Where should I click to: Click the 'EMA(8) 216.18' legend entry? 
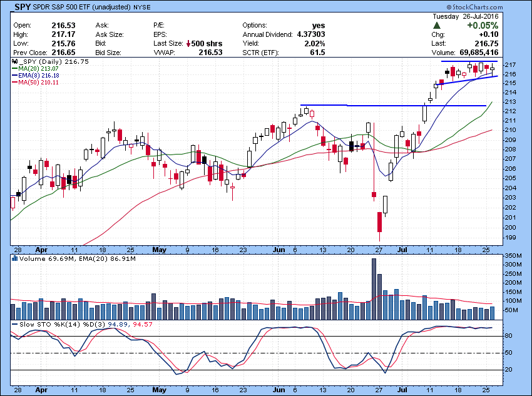click(x=39, y=76)
